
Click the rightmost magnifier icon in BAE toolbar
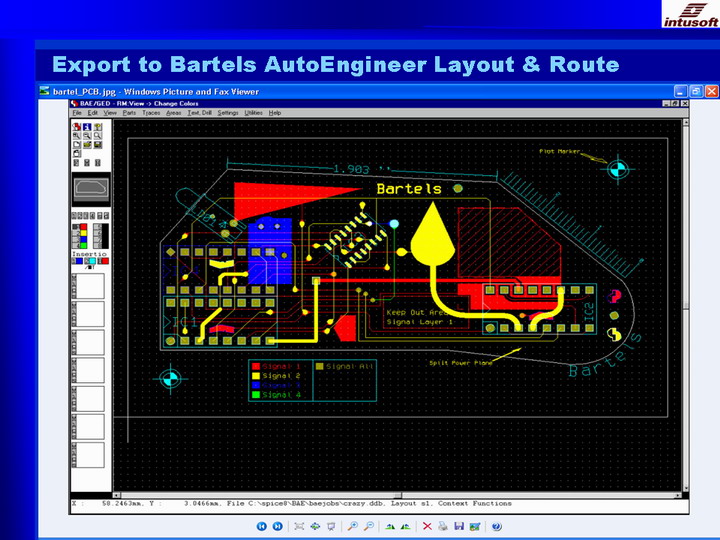[97, 135]
